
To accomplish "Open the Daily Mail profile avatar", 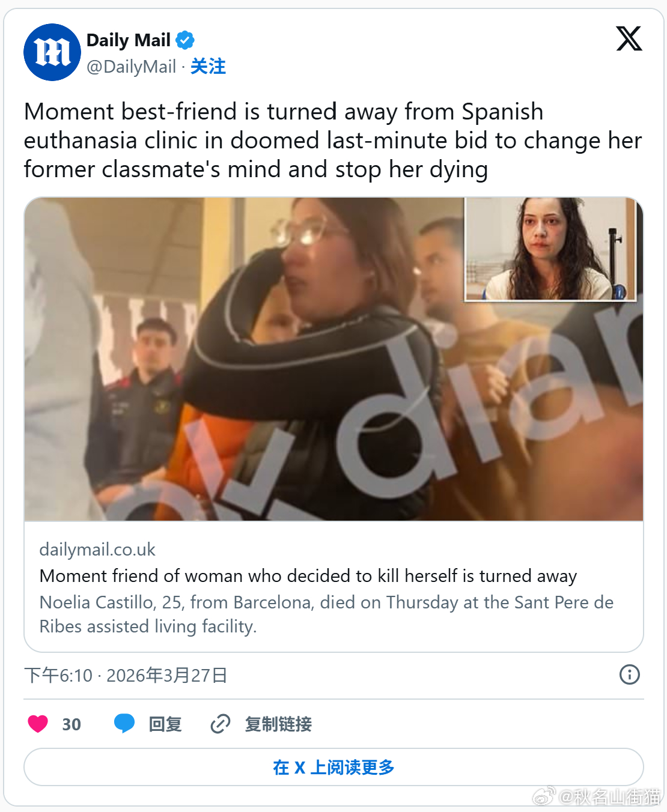I will (52, 52).
